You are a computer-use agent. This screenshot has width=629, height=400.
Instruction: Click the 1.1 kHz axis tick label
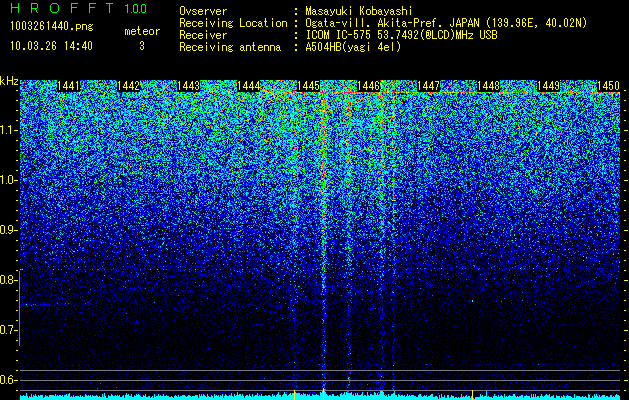[x=8, y=130]
